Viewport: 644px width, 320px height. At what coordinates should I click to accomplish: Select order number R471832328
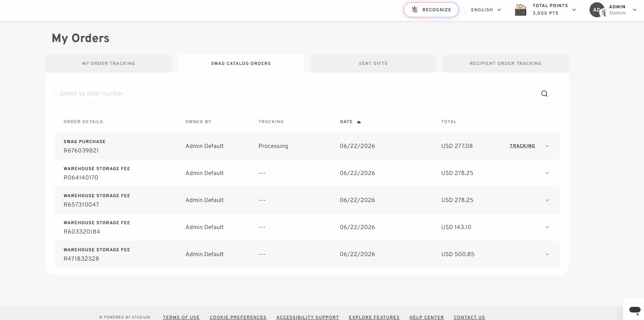click(x=81, y=259)
